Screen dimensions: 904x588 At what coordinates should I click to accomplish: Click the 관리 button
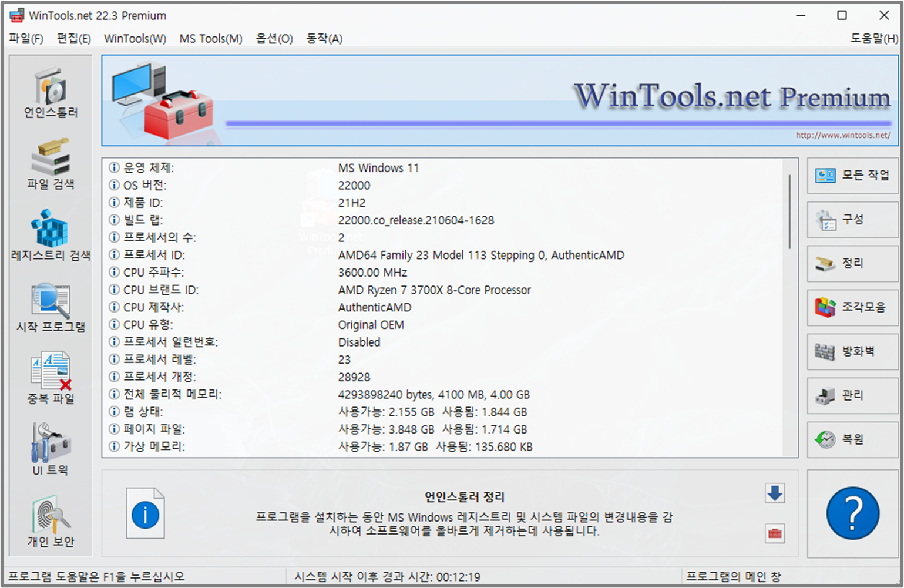(852, 395)
